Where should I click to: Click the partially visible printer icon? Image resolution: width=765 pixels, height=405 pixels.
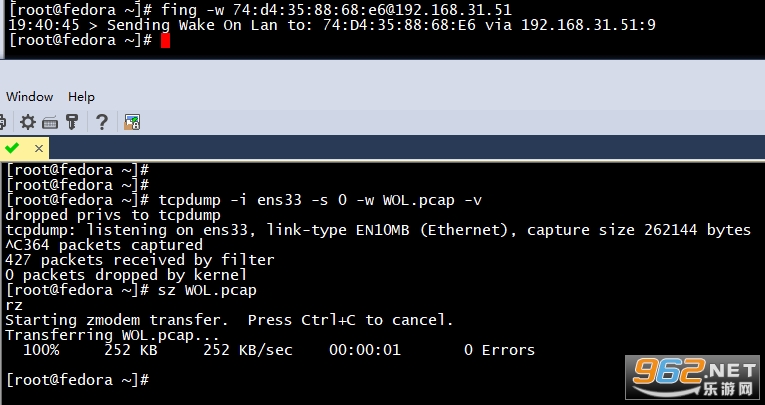pyautogui.click(x=4, y=122)
